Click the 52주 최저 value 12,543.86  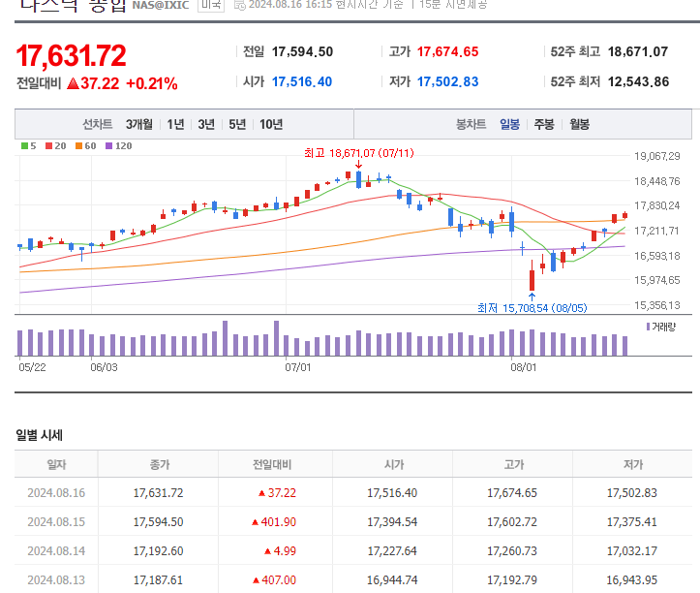tap(638, 81)
